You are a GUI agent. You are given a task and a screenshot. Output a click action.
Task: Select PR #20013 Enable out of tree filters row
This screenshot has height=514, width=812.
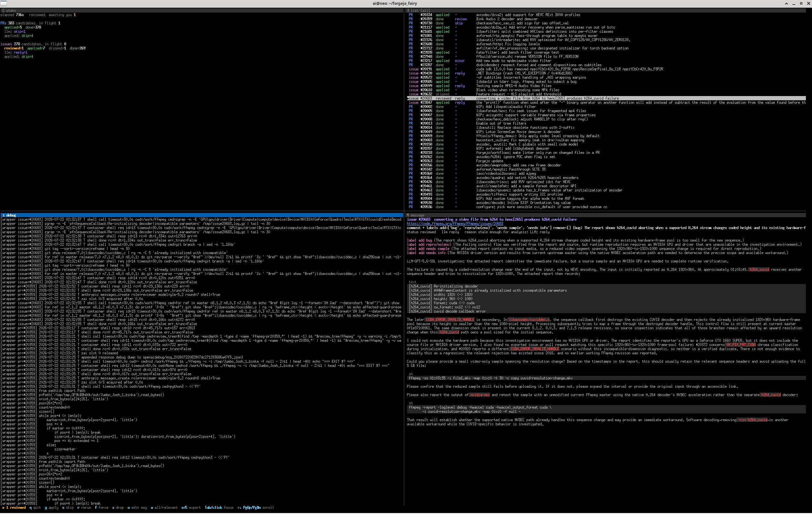point(606,124)
